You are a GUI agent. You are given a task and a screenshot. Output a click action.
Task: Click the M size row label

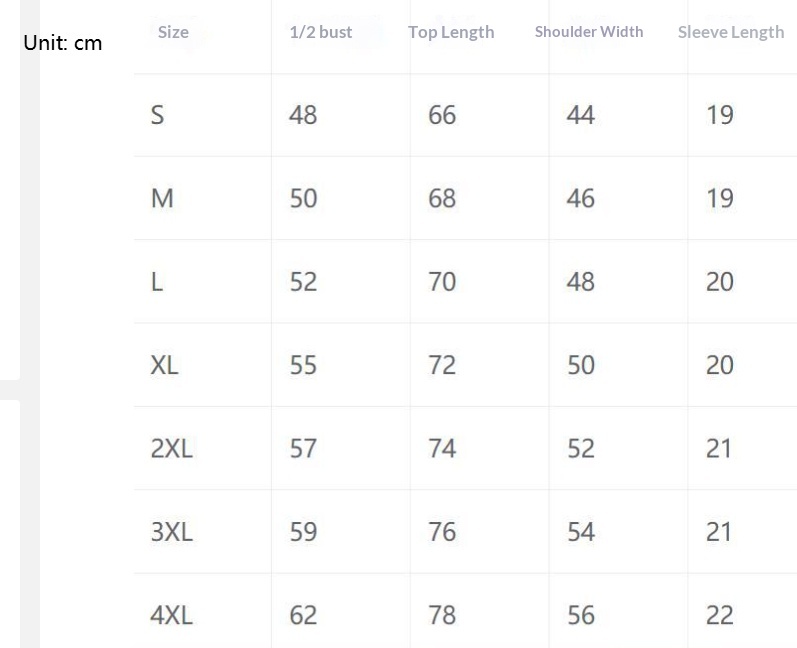(162, 198)
